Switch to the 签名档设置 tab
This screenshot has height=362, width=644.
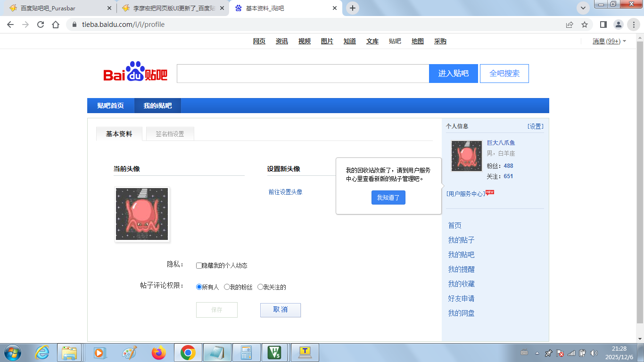(170, 134)
